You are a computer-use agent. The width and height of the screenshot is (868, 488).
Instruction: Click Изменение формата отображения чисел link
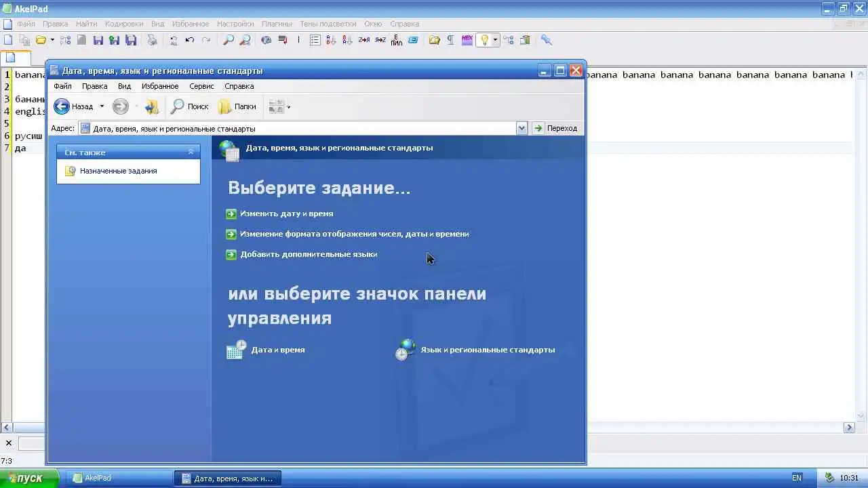click(354, 234)
